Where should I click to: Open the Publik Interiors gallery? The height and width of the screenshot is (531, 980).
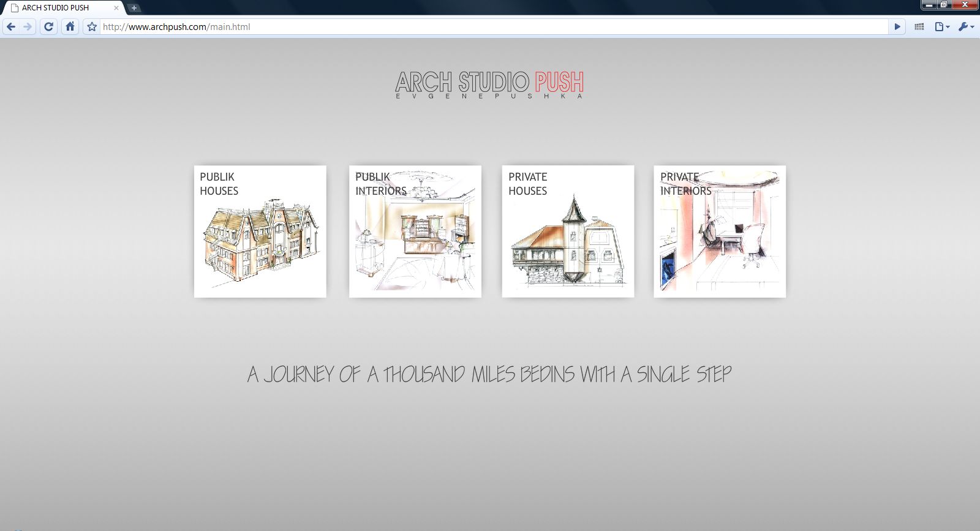click(x=415, y=232)
